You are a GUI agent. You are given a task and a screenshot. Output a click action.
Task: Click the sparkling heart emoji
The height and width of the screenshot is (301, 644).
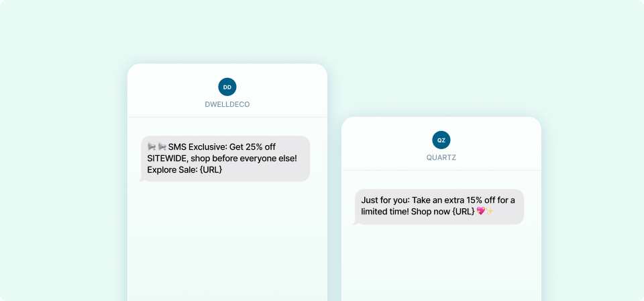(480, 212)
